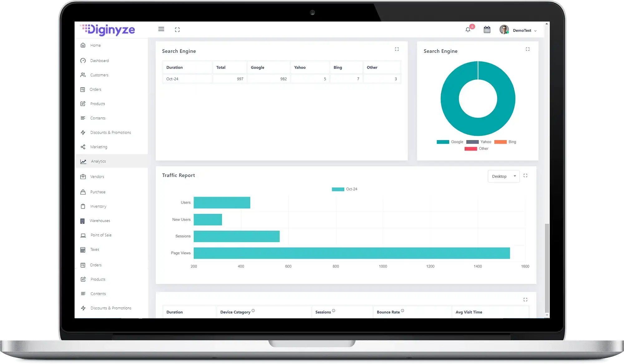Click the Marketing sidebar icon
This screenshot has width=624, height=364.
(83, 147)
